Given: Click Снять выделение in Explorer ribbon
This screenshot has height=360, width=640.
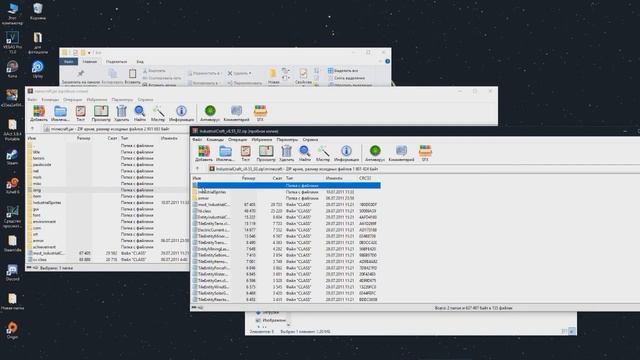Looking at the screenshot, I should (x=346, y=78).
